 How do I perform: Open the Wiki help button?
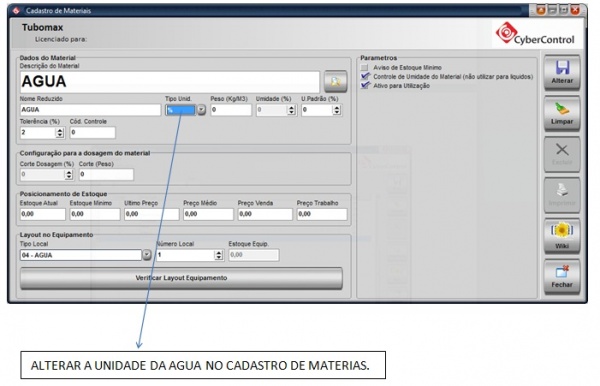[x=562, y=236]
